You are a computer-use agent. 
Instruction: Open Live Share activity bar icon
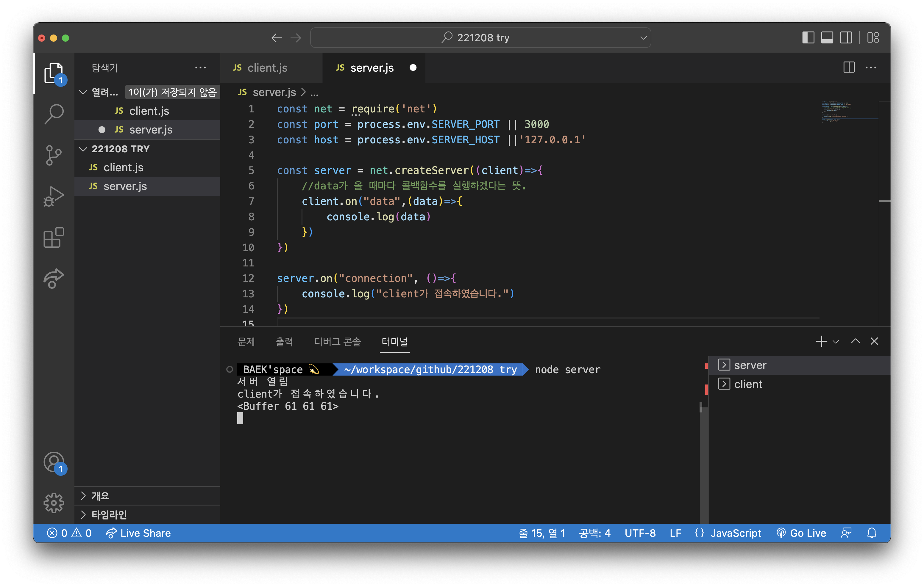point(54,278)
